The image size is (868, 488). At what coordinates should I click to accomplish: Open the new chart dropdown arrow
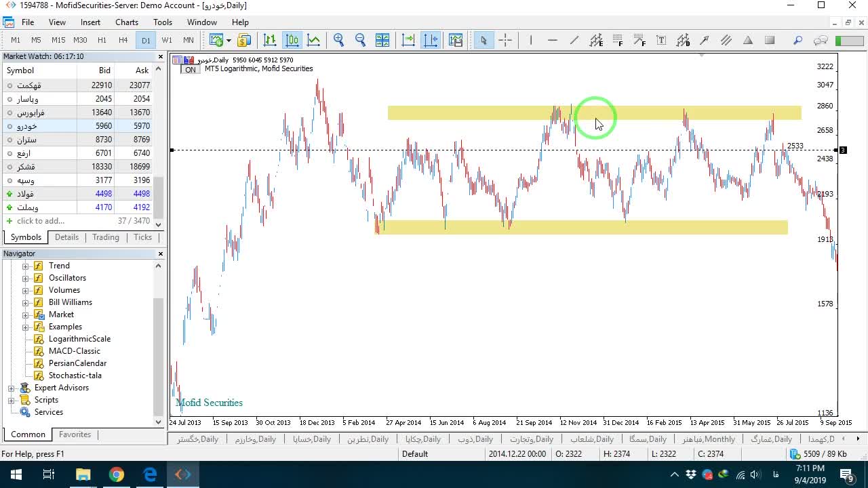[x=229, y=41]
